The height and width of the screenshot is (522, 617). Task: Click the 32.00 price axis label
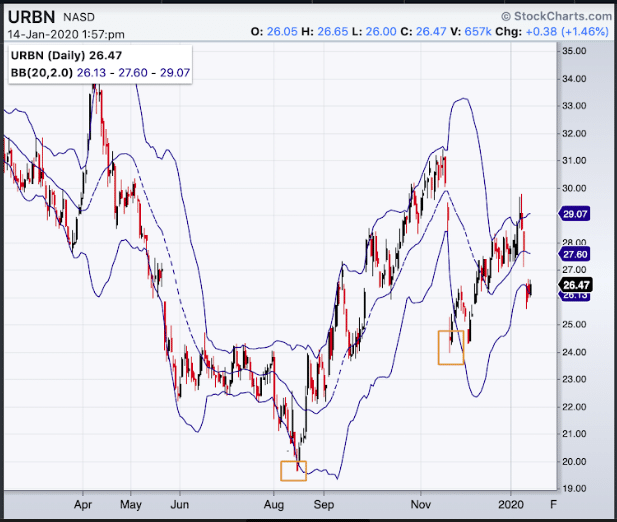coord(574,134)
